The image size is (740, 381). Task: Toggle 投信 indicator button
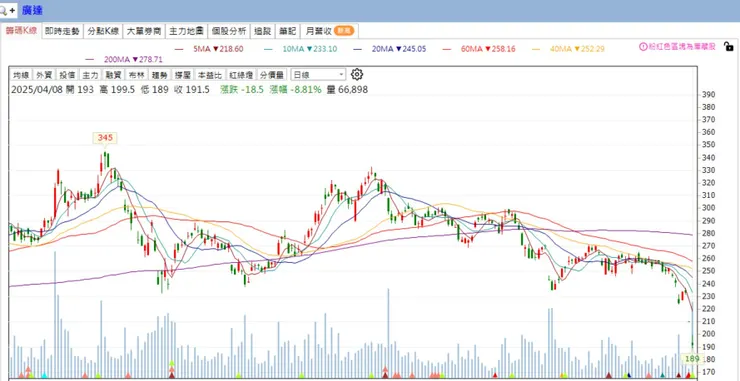point(67,75)
